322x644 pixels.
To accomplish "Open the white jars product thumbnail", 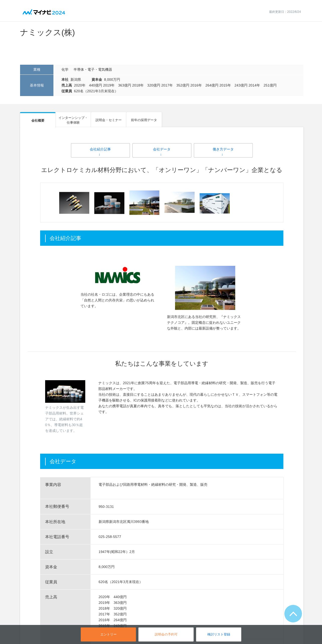I will [109, 203].
